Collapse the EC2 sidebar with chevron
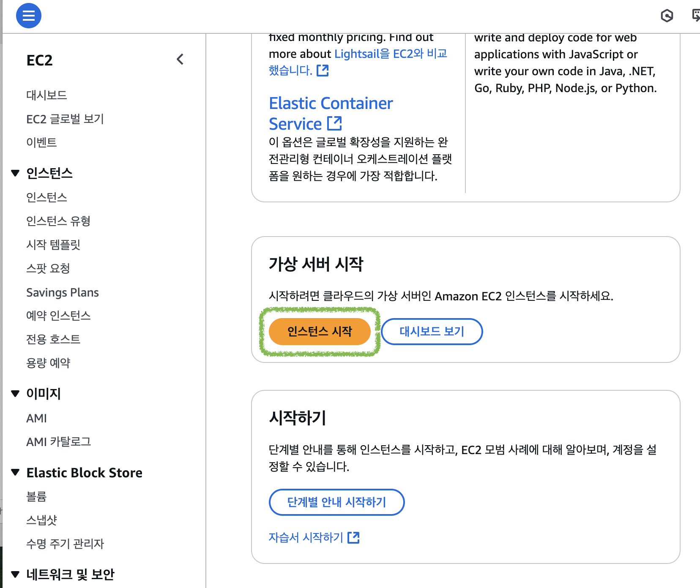Viewport: 700px width, 588px height. 180,60
